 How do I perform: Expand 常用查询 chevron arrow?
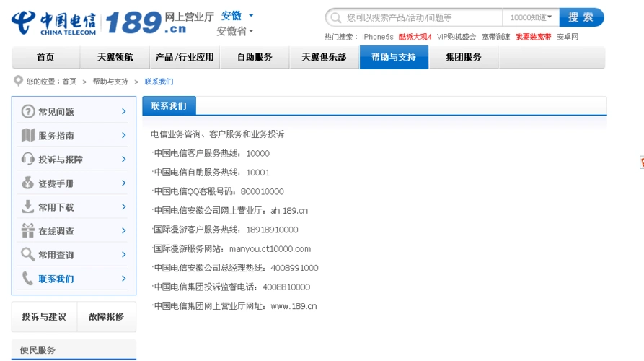pyautogui.click(x=123, y=255)
